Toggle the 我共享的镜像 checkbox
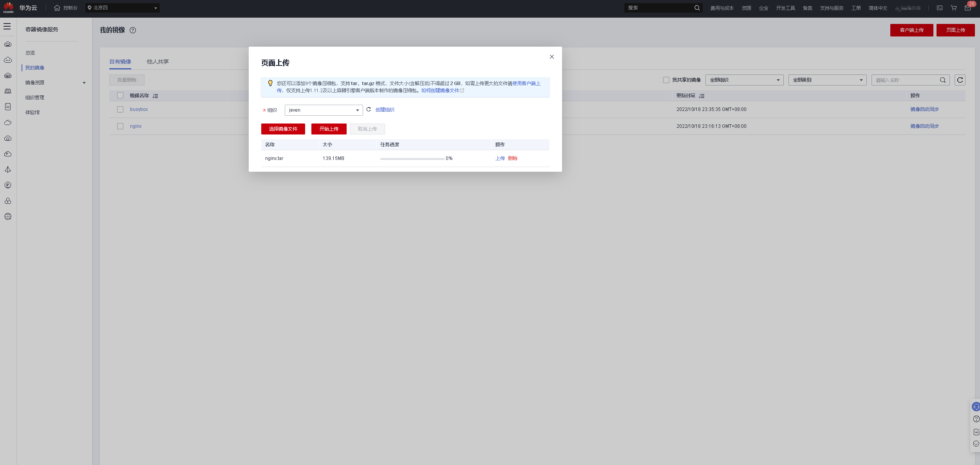Image resolution: width=980 pixels, height=465 pixels. pos(666,80)
